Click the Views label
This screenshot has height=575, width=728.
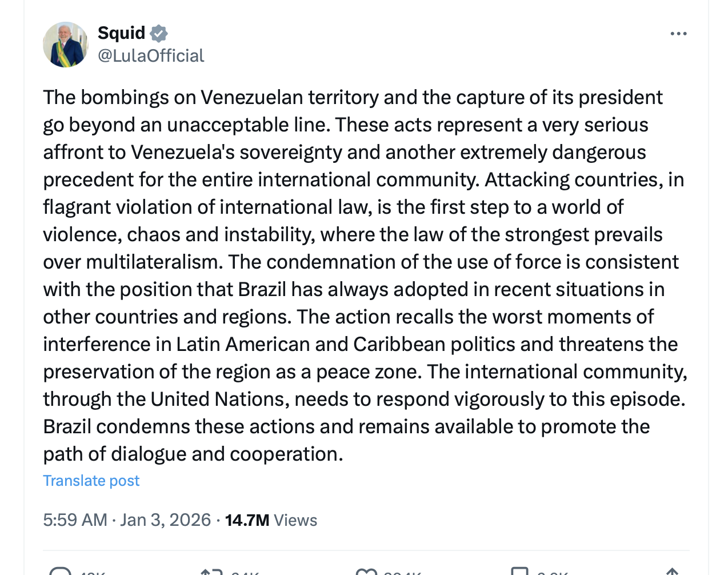click(x=295, y=520)
